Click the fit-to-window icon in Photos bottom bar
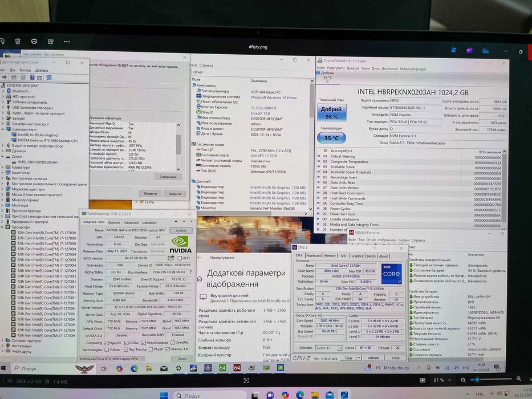 click(x=246, y=380)
